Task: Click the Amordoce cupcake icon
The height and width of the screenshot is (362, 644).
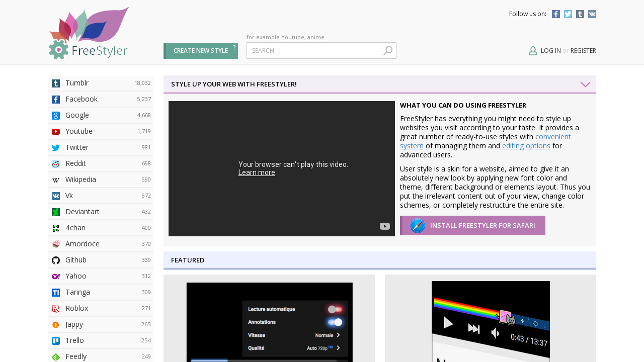Action: [56, 244]
